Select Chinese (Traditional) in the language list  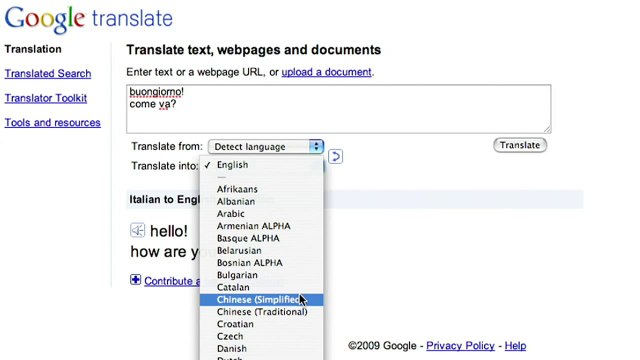(x=262, y=312)
